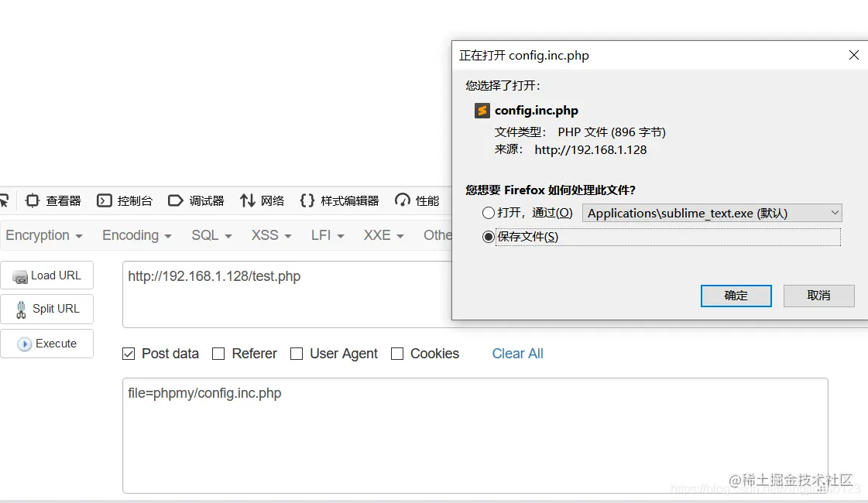The height and width of the screenshot is (503, 868).
Task: Click the Split URL scissors icon
Action: [x=21, y=310]
